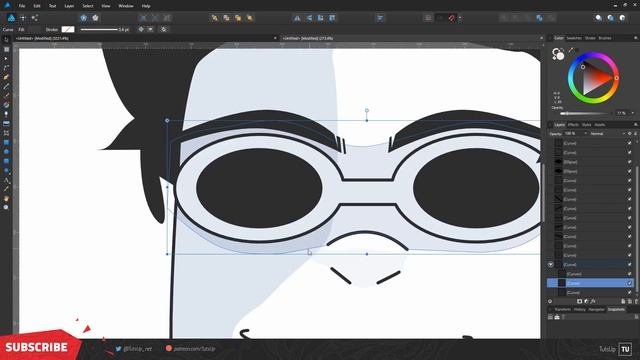
Task: Open the Layer menu
Action: (69, 6)
